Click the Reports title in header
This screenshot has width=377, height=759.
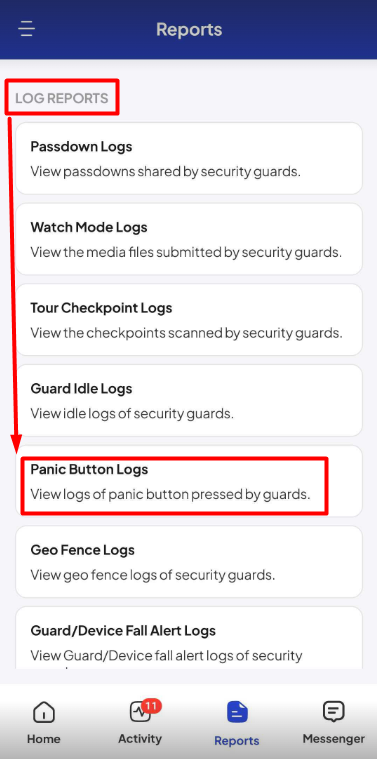(189, 30)
